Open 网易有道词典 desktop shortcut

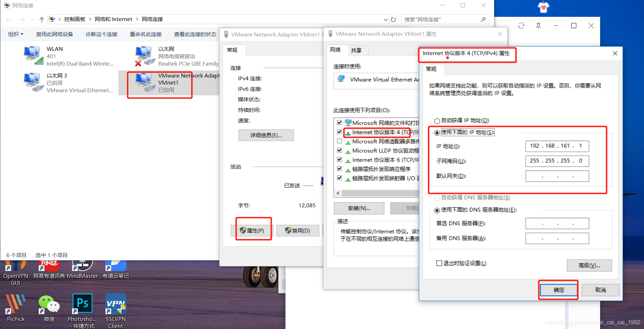click(49, 270)
